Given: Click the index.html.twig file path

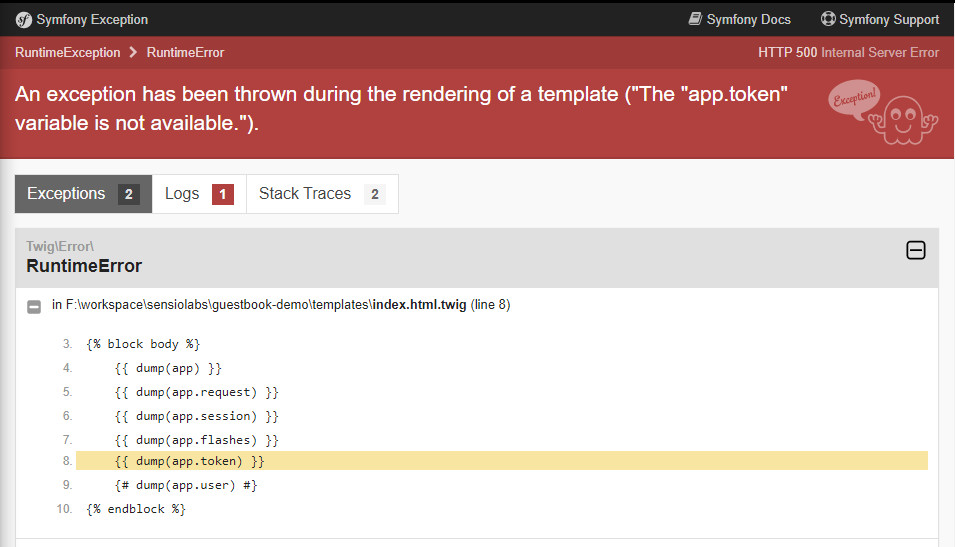Looking at the screenshot, I should tap(266, 305).
